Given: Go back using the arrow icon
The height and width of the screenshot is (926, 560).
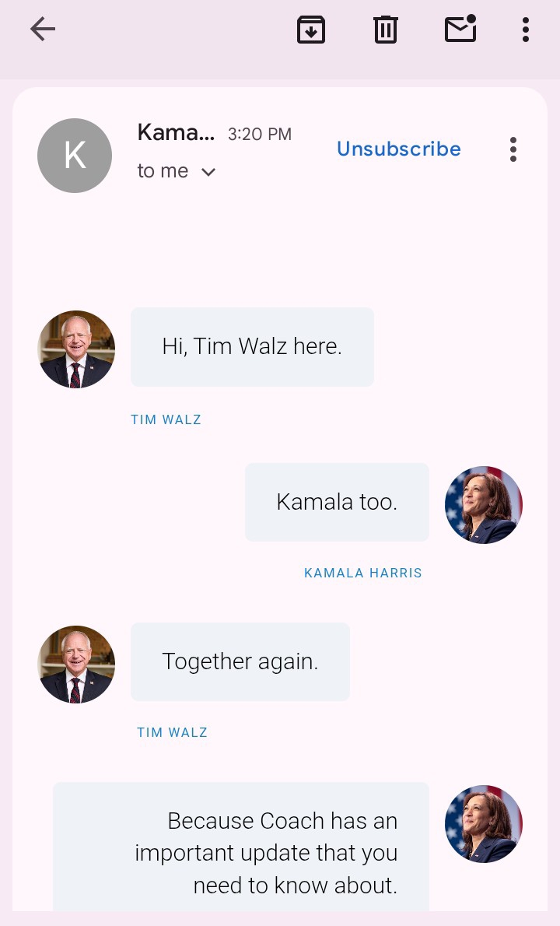Looking at the screenshot, I should (43, 29).
